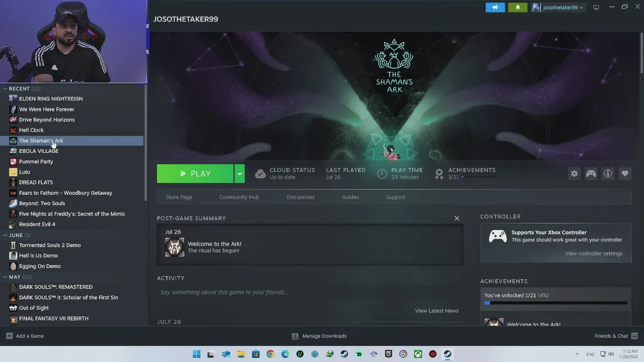Click the download icon beside Manage Downloads
The image size is (644, 362).
[295, 336]
